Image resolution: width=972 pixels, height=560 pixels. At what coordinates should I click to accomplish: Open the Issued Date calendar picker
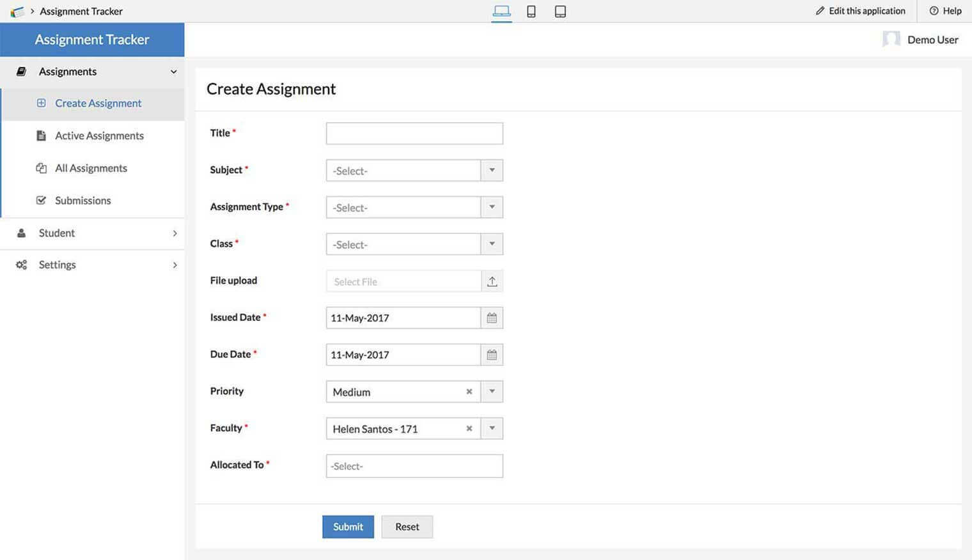[x=492, y=318]
